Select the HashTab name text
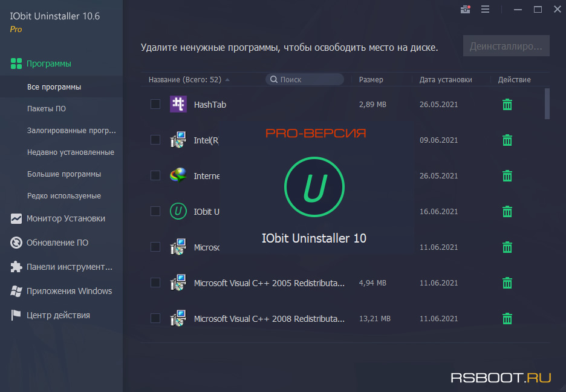The width and height of the screenshot is (566, 392). 210,105
